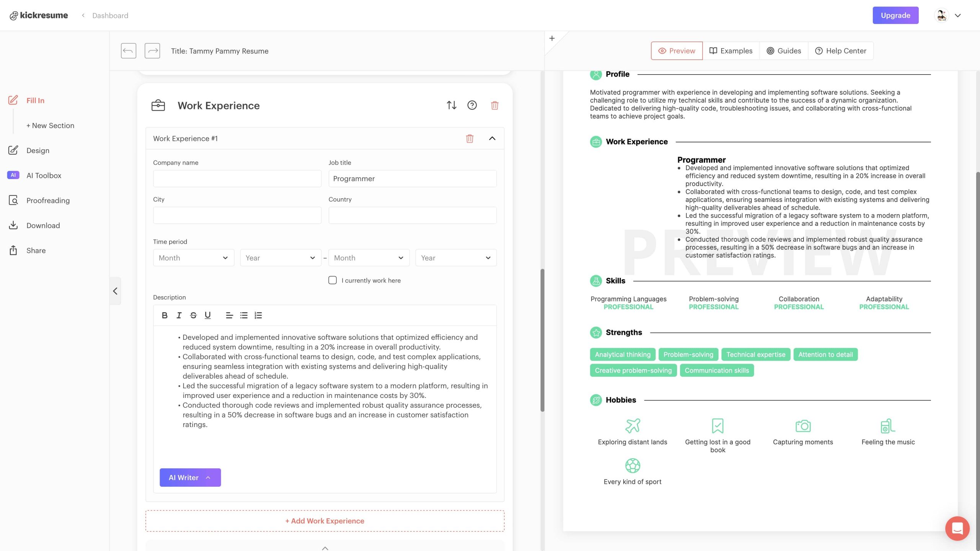Open the chat support bubble
Viewport: 980px width, 551px height.
pyautogui.click(x=957, y=528)
